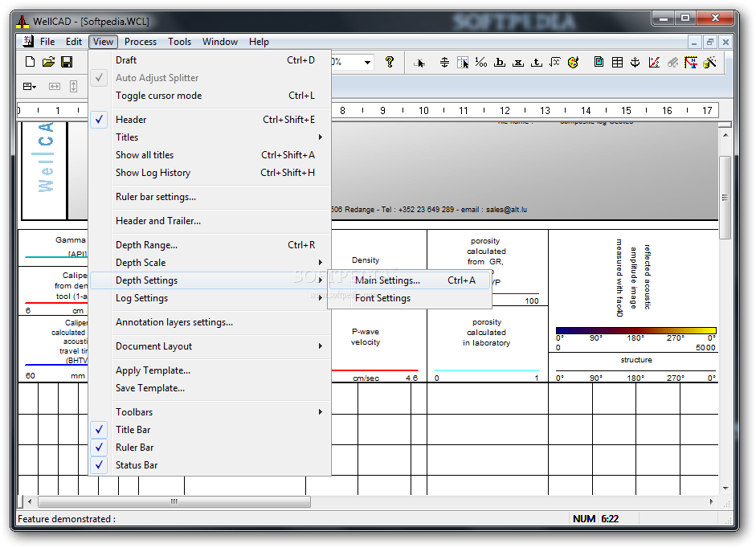756x548 pixels.
Task: Expand the Depth Scale submenu
Action: (210, 263)
